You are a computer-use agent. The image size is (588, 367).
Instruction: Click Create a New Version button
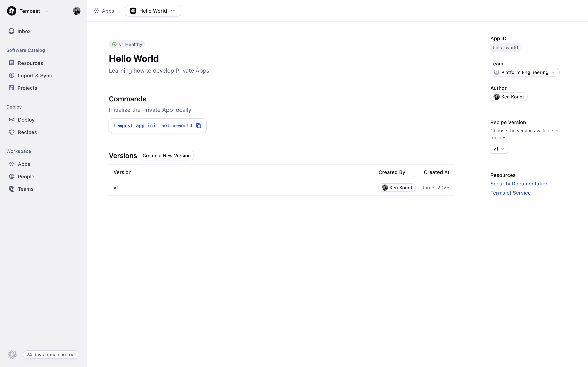166,156
